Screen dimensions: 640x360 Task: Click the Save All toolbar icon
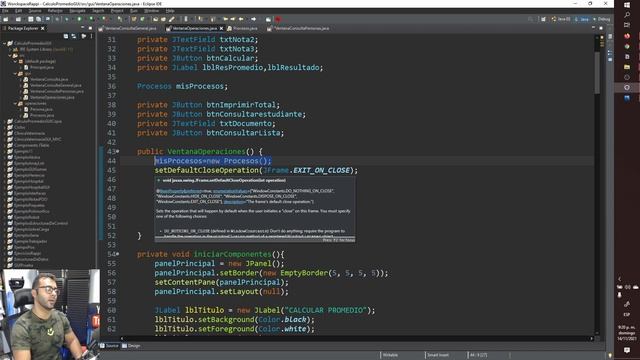pos(38,19)
